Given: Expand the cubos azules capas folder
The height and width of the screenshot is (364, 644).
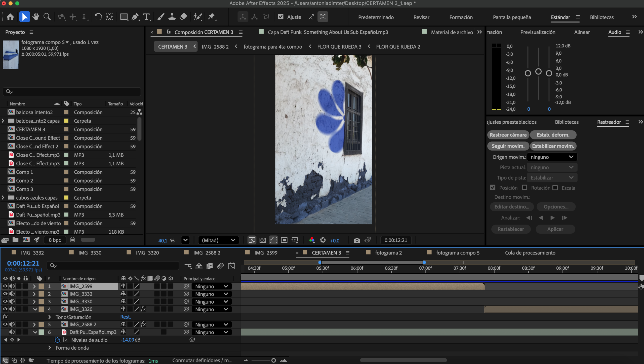Looking at the screenshot, I should tap(3, 198).
